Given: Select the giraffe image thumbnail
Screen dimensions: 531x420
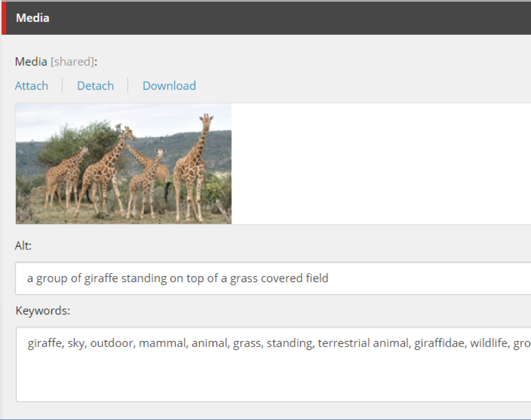Looking at the screenshot, I should (123, 164).
